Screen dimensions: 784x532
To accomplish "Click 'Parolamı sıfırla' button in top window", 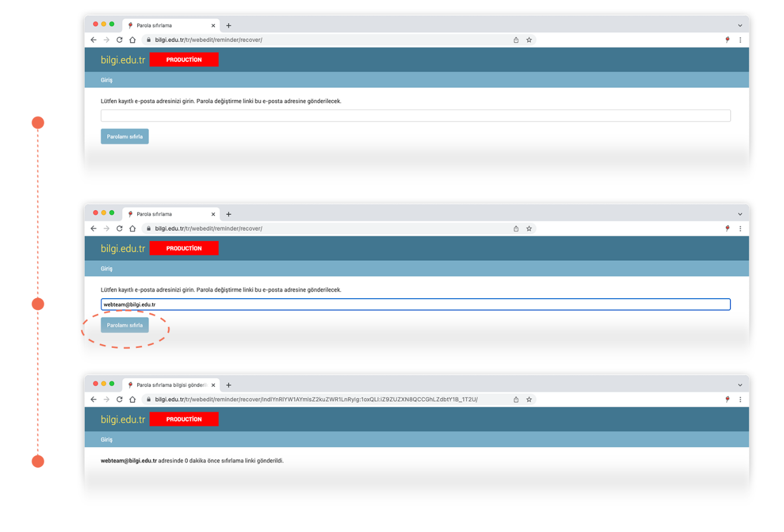I will click(125, 136).
